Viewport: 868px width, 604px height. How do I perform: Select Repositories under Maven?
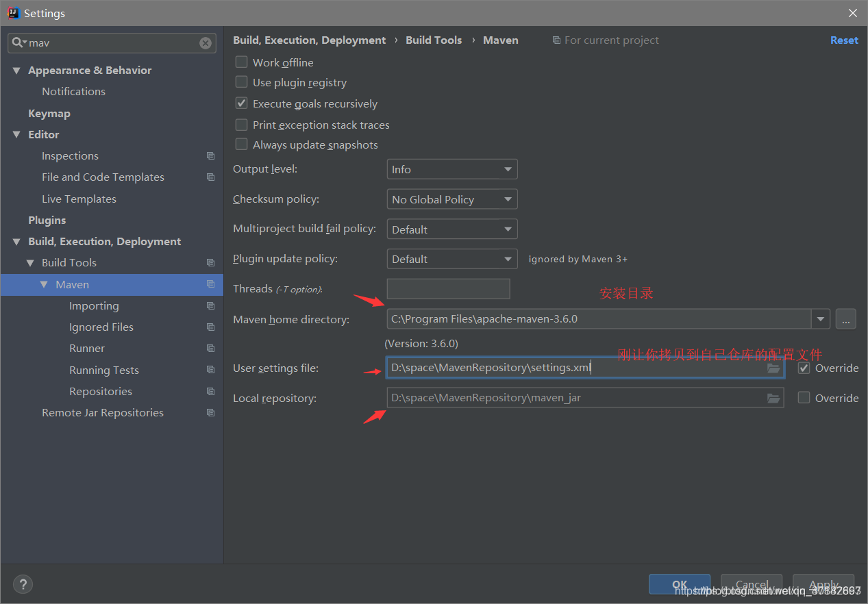pos(101,392)
